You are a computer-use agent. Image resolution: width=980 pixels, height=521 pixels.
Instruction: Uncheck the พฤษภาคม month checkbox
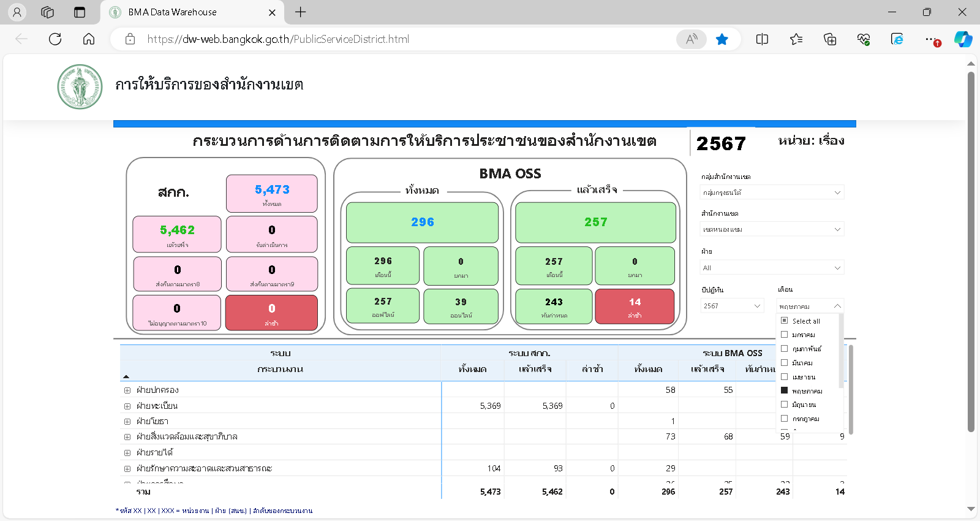[784, 390]
